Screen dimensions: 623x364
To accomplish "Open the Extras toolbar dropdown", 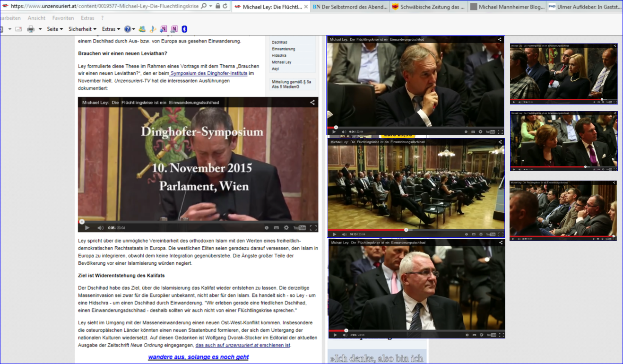I will 111,29.
